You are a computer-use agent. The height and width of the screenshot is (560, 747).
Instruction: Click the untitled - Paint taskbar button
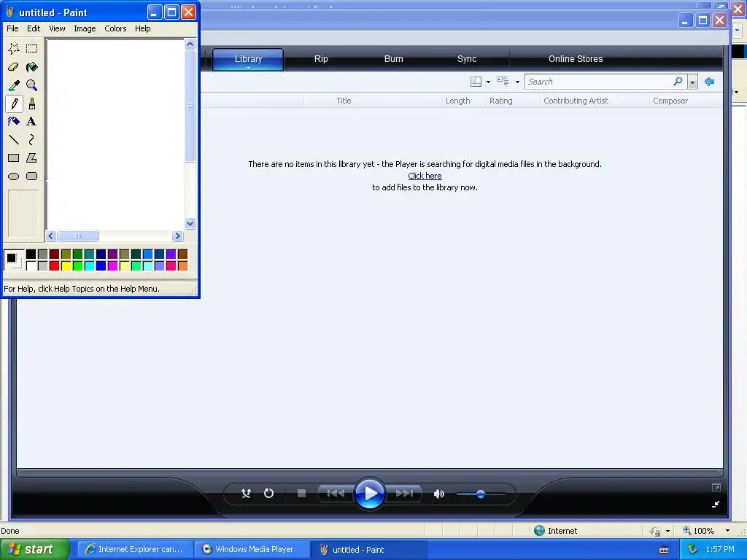tap(369, 550)
